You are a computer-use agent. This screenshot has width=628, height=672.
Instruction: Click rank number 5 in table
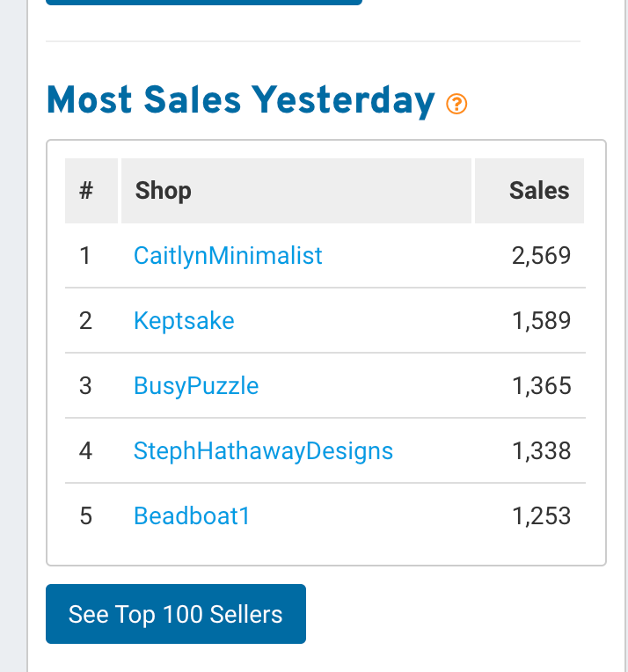(x=85, y=516)
